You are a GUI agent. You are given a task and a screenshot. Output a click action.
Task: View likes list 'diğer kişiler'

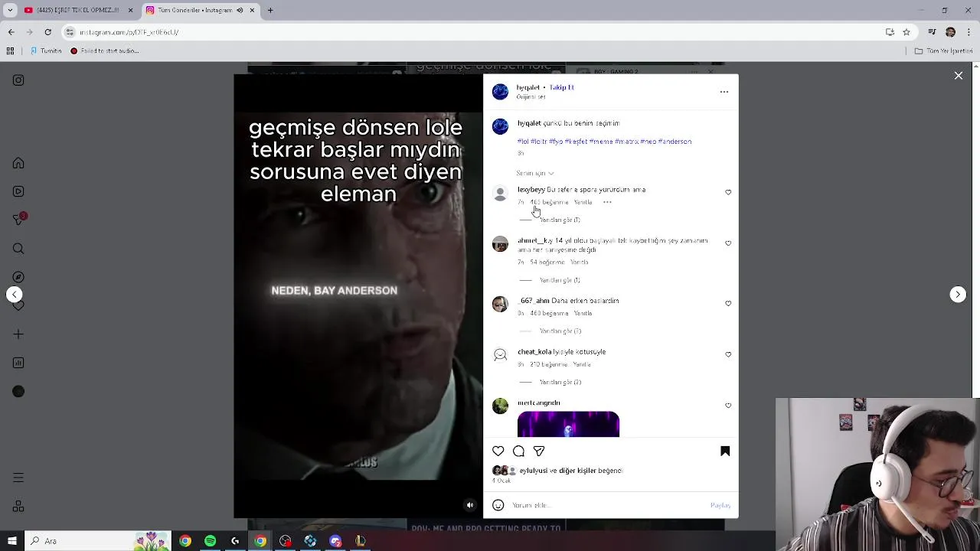coord(590,471)
